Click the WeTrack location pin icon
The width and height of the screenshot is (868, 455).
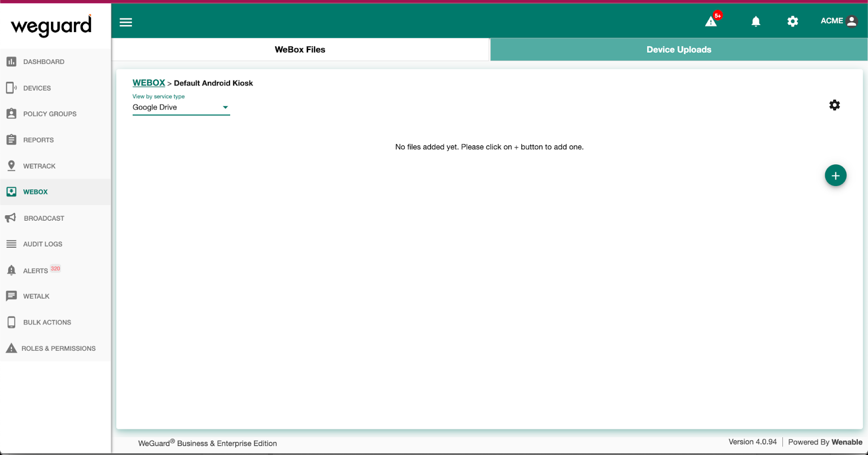pyautogui.click(x=11, y=166)
